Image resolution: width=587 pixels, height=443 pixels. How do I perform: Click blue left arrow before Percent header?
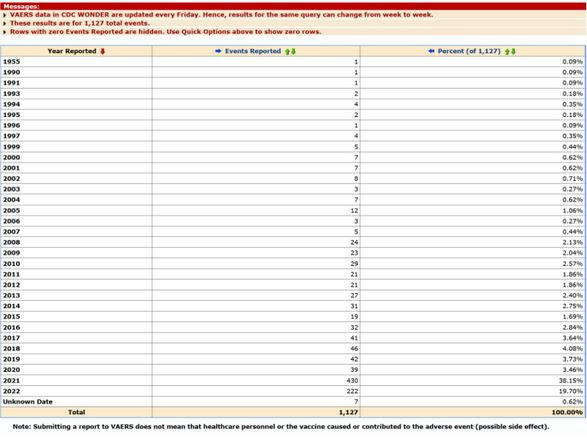point(431,51)
